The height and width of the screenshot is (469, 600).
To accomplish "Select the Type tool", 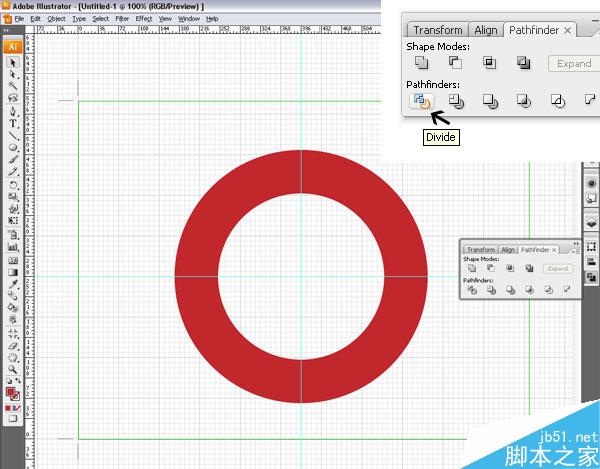I will [x=13, y=124].
